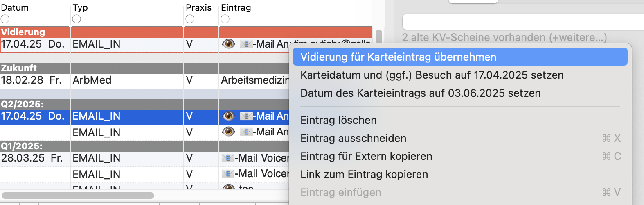The height and width of the screenshot is (205, 644).
Task: Click the horizontal scrollbar below the table
Action: [x=78, y=196]
